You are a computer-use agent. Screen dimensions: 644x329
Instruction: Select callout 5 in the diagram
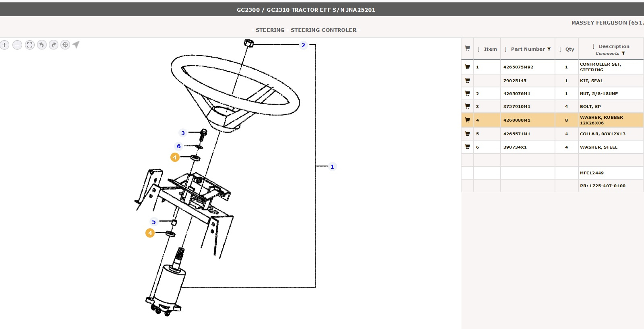(153, 222)
